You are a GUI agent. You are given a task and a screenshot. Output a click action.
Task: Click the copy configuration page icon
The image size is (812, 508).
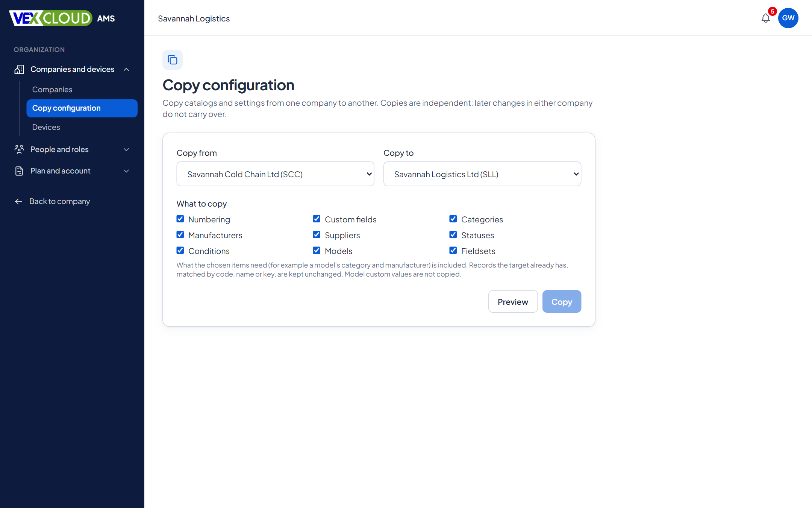pos(173,60)
